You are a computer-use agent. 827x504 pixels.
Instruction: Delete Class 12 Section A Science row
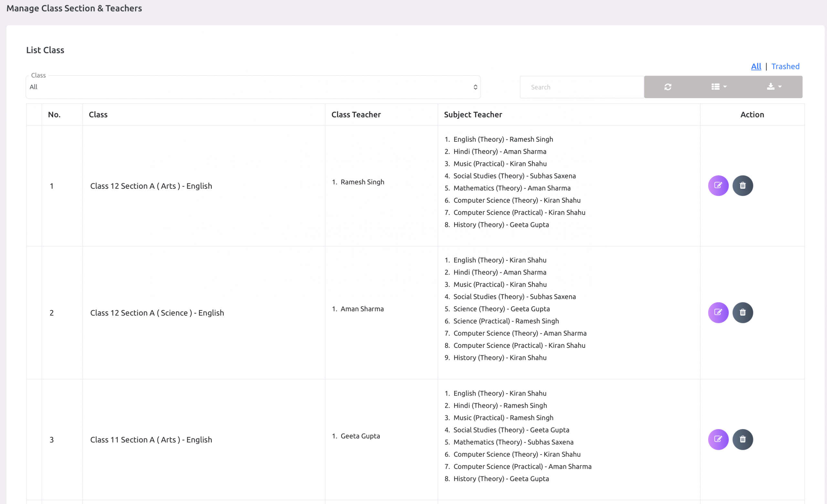(742, 313)
